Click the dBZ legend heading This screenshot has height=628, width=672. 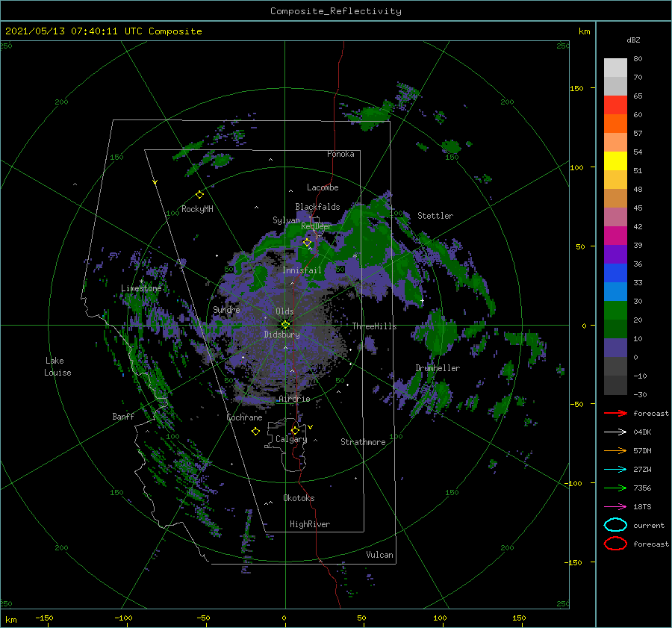[x=633, y=40]
